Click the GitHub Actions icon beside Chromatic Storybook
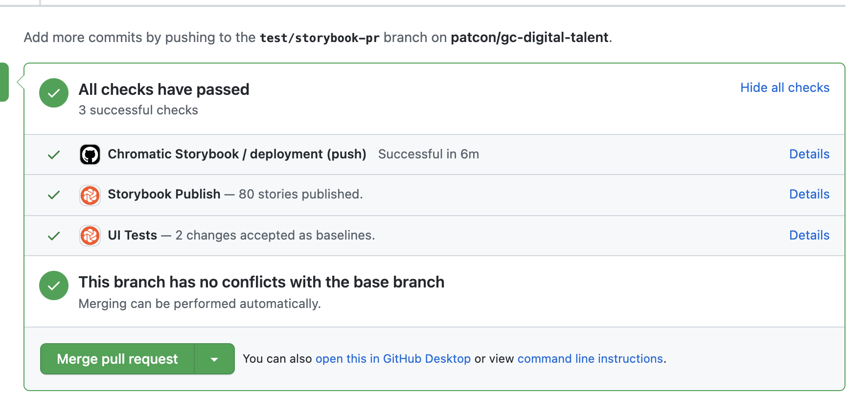This screenshot has height=395, width=868. [90, 154]
